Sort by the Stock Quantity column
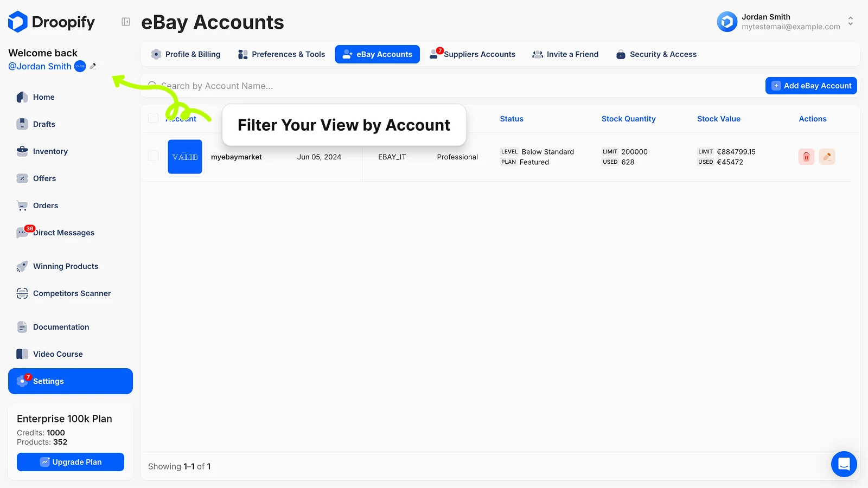 pos(628,119)
